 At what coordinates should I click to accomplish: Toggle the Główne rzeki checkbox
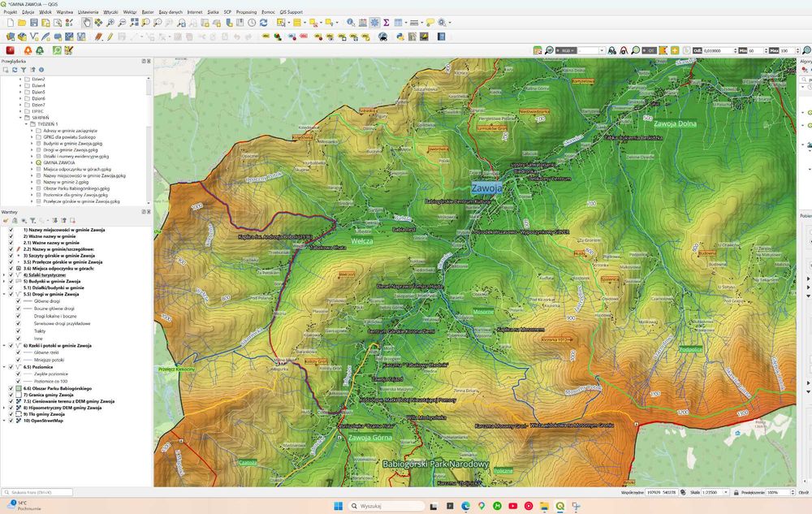tap(18, 352)
